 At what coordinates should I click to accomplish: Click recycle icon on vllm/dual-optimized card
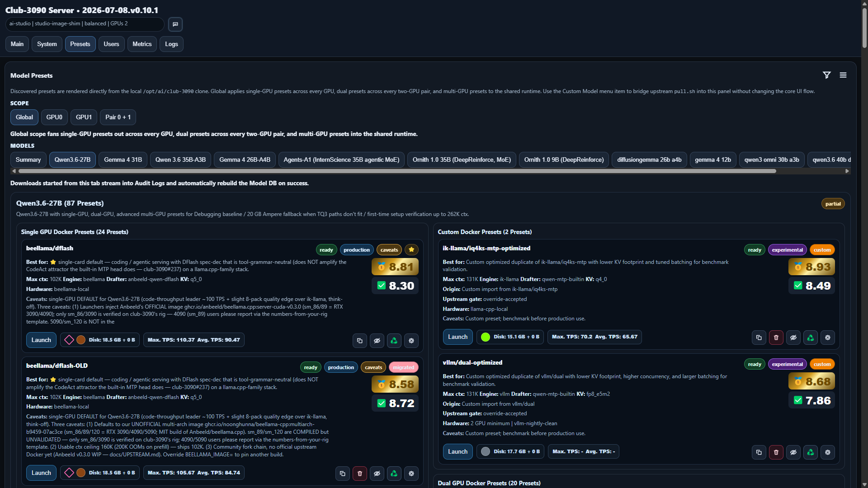tap(811, 452)
